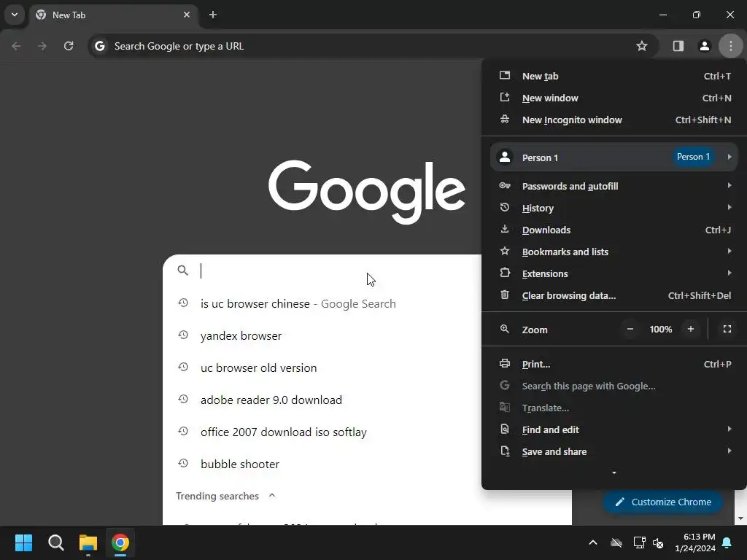
Task: Click the Customize Chrome button
Action: coord(663,502)
